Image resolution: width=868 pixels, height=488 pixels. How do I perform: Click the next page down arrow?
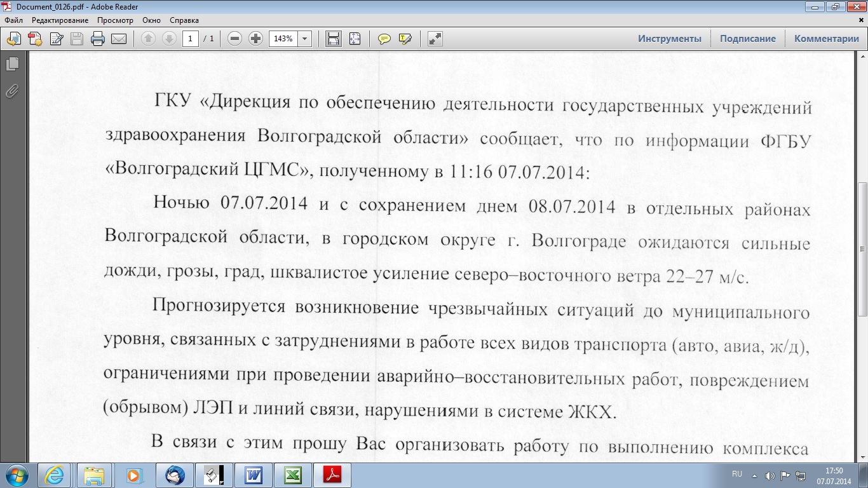click(169, 39)
